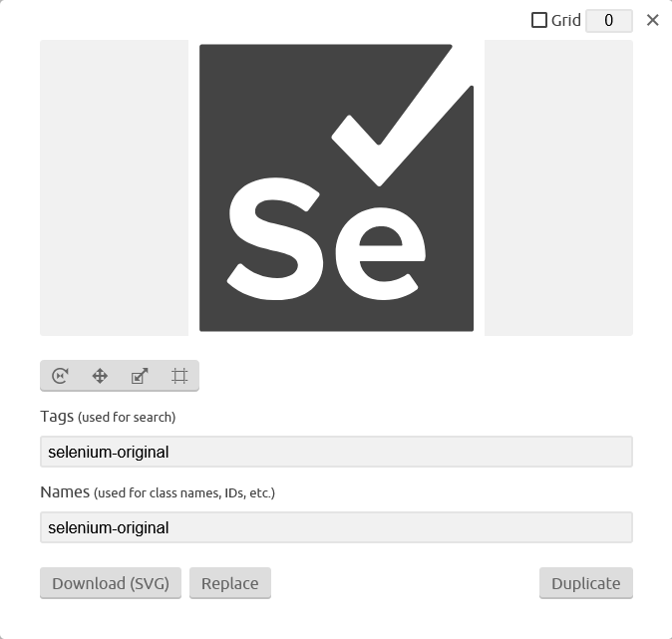Click the Replace button
Image resolution: width=672 pixels, height=639 pixels.
coord(229,583)
